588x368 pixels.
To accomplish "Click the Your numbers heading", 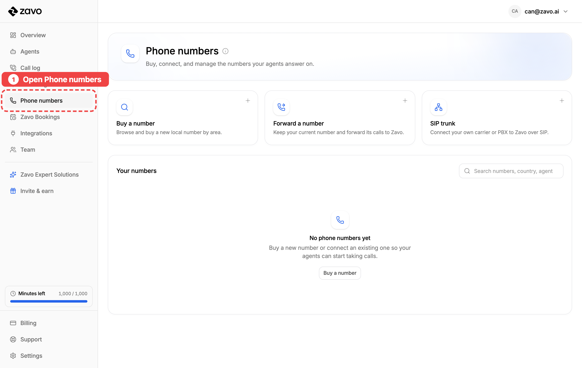I will [136, 171].
